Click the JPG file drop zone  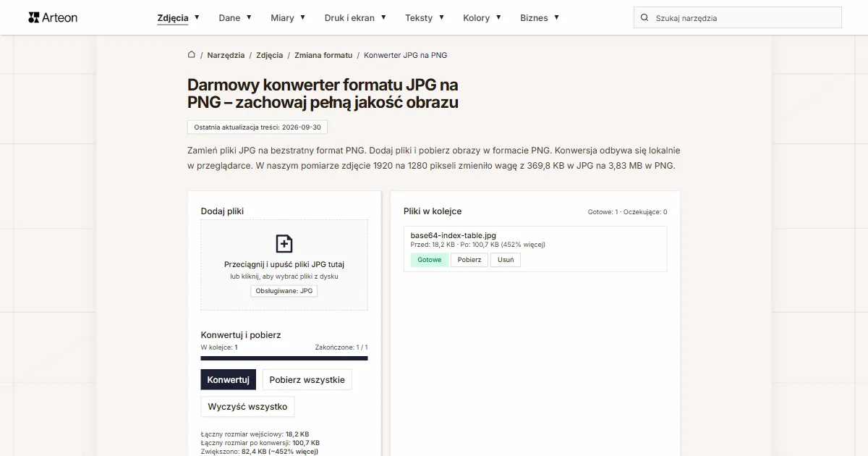coord(284,265)
